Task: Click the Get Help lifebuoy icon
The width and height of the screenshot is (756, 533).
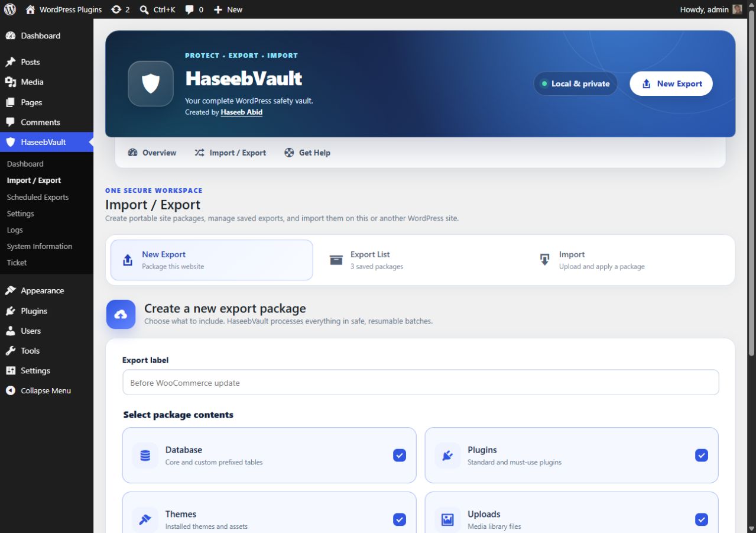Action: [289, 153]
